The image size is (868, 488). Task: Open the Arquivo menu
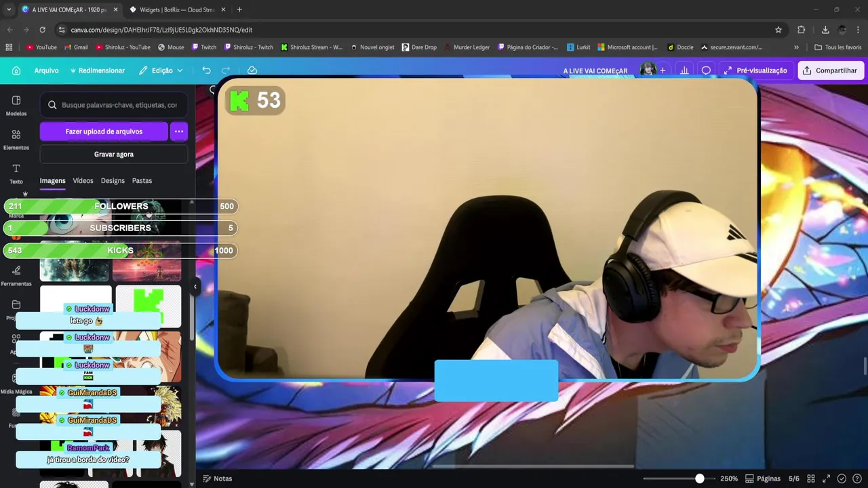[x=46, y=70]
